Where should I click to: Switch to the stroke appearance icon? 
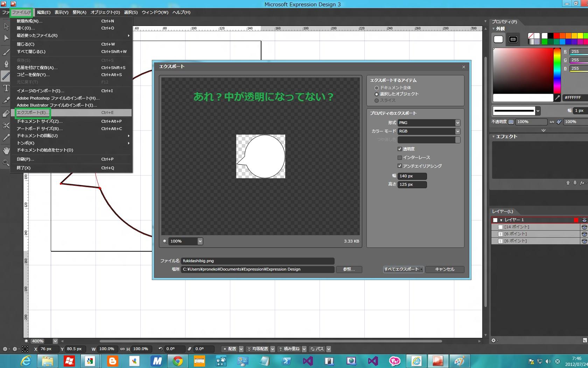[x=513, y=39]
